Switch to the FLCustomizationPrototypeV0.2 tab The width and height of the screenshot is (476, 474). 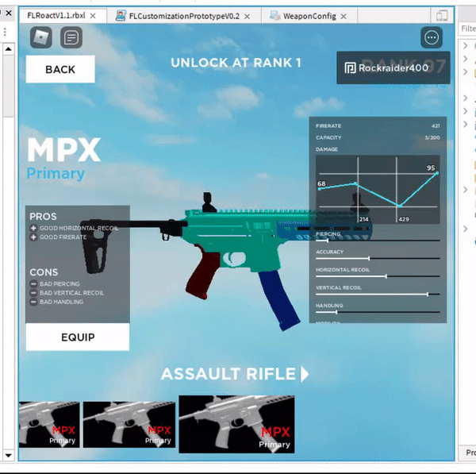184,16
